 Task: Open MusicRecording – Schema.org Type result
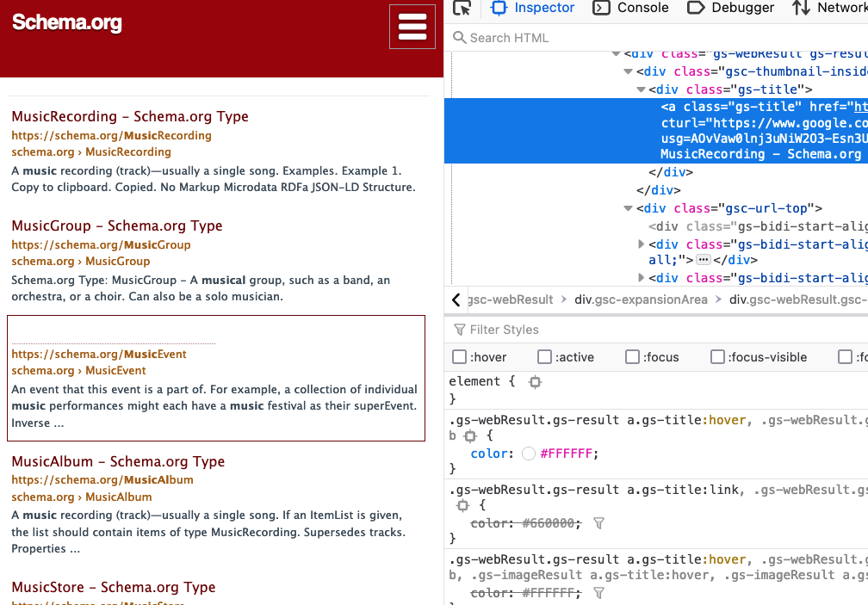click(130, 117)
